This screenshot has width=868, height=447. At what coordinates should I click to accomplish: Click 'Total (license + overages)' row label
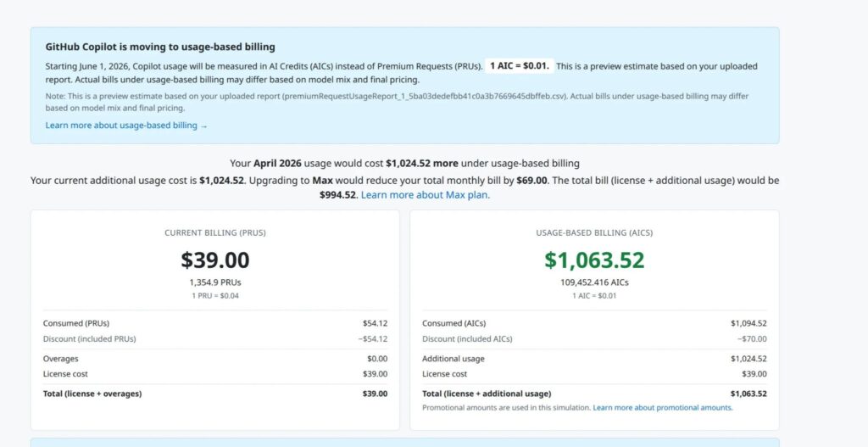92,394
